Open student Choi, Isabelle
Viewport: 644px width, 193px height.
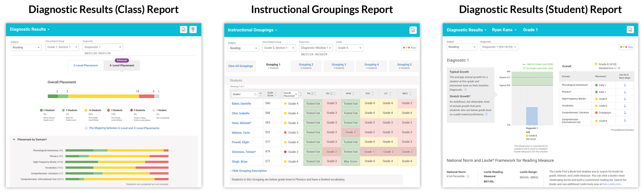(241, 113)
